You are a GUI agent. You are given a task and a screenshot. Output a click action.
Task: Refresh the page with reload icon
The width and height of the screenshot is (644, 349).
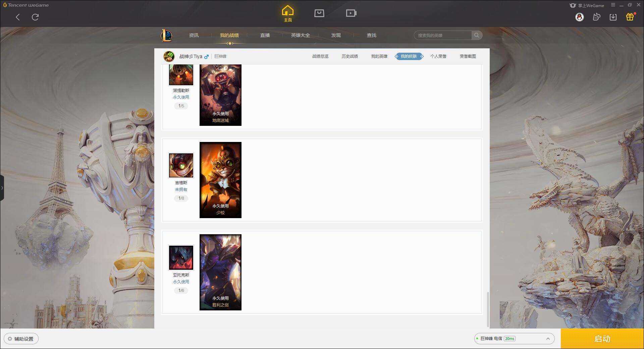pos(35,17)
